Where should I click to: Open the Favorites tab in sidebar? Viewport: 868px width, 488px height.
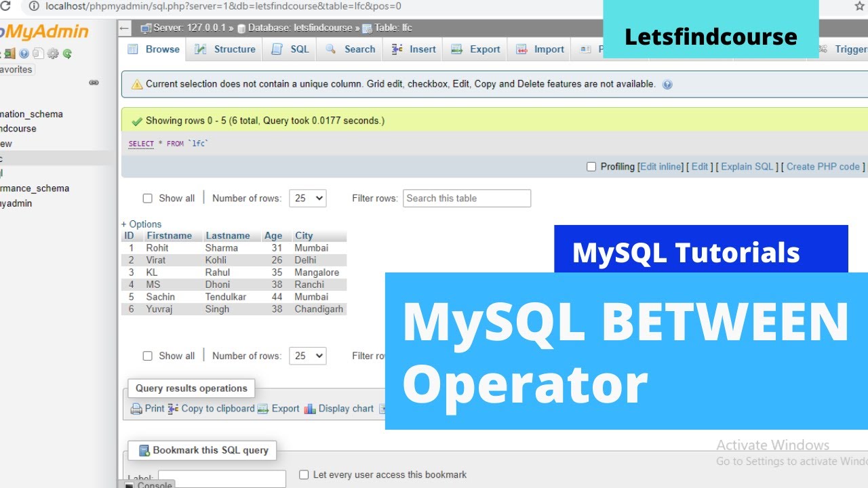16,69
